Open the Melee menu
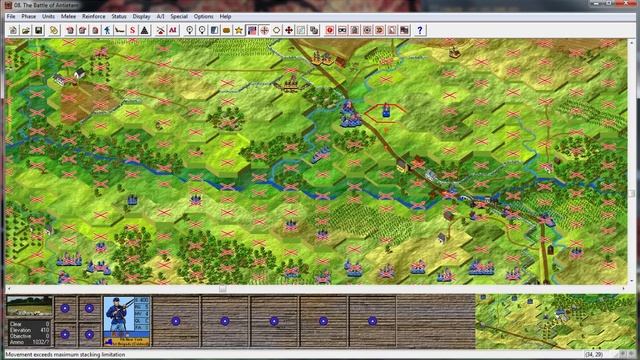 click(68, 16)
